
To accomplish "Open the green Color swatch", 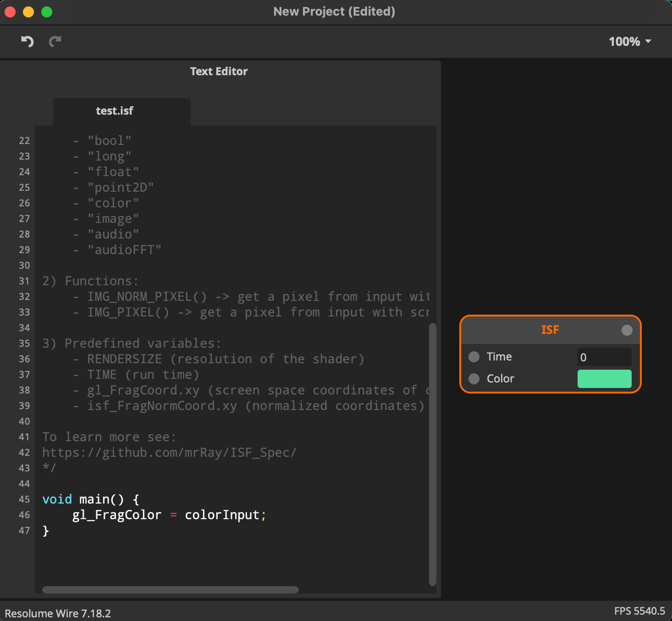I will (604, 379).
